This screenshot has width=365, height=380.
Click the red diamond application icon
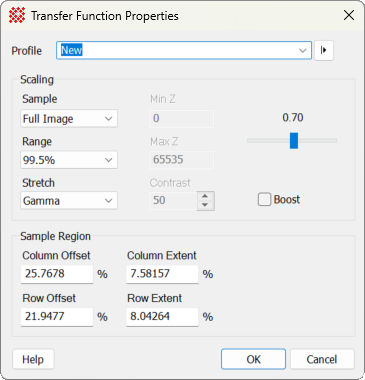(x=17, y=15)
